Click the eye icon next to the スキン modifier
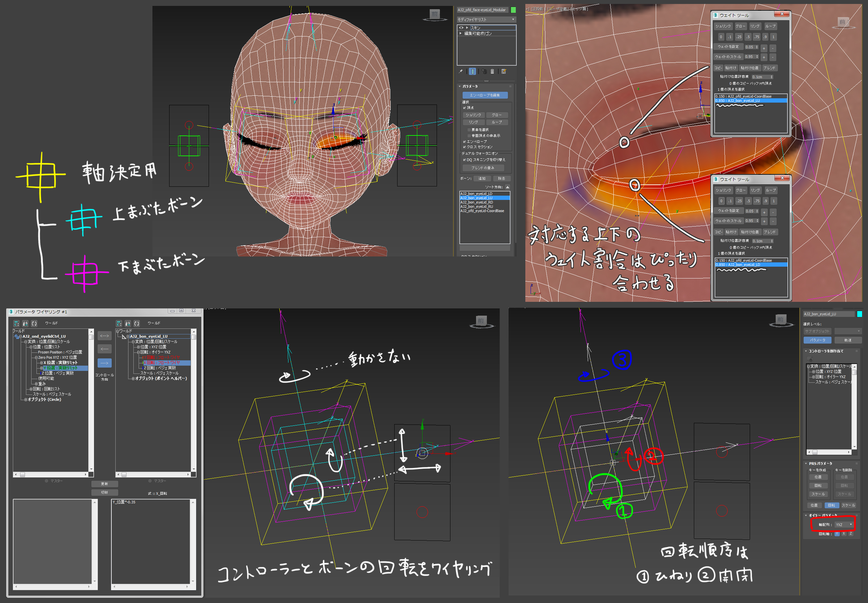Image resolution: width=868 pixels, height=603 pixels. point(461,28)
